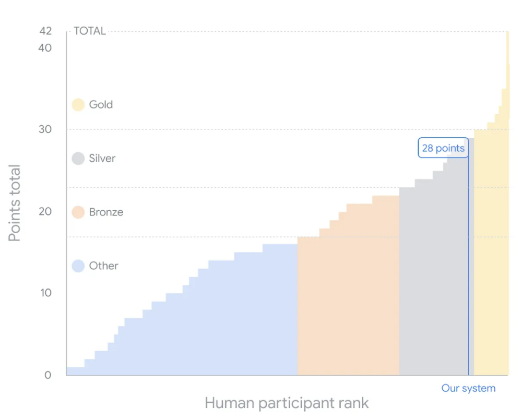The height and width of the screenshot is (420, 522).
Task: Click the Gold legend text
Action: click(101, 104)
